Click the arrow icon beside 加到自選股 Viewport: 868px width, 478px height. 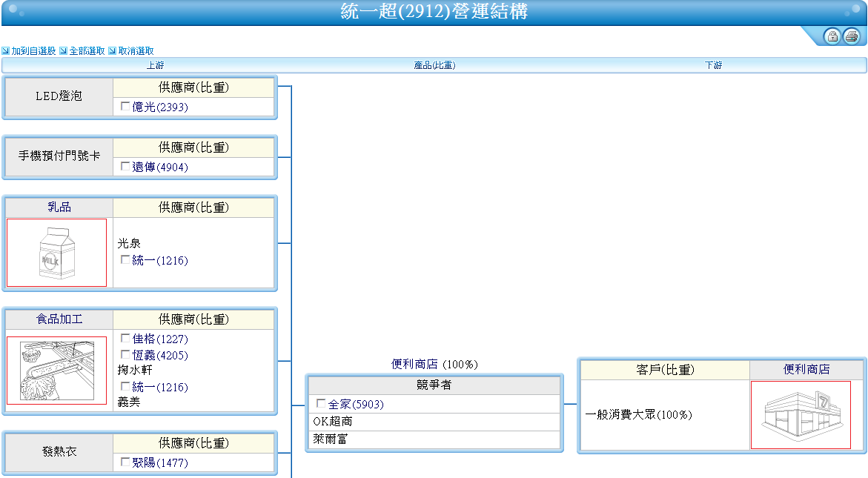tap(5, 51)
